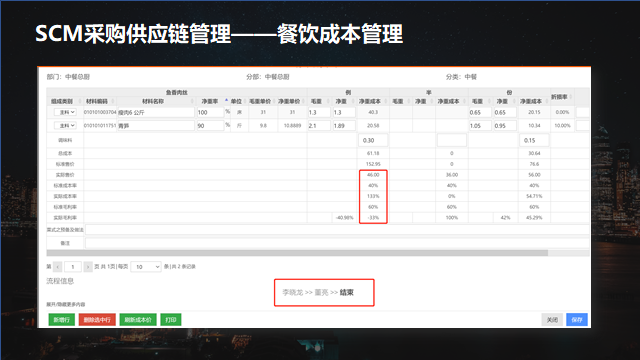Open the 主料 dropdown in second row
640x360 pixels.
(65, 126)
